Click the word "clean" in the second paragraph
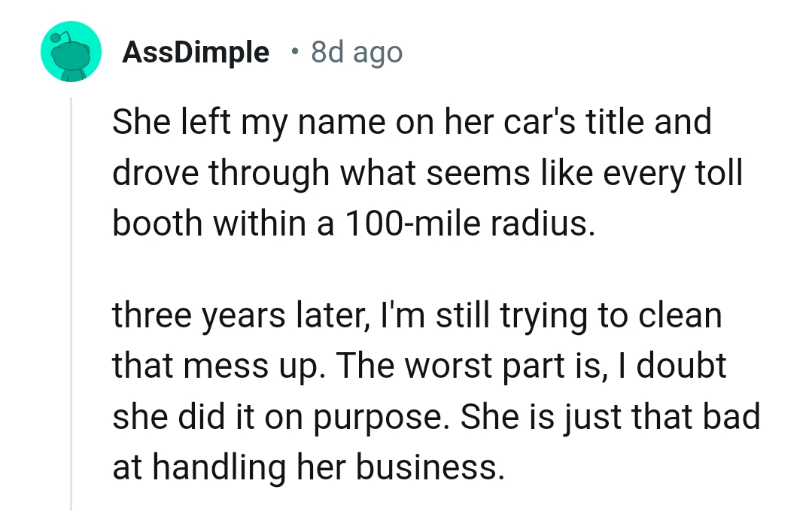Image resolution: width=812 pixels, height=511 pixels. click(680, 315)
